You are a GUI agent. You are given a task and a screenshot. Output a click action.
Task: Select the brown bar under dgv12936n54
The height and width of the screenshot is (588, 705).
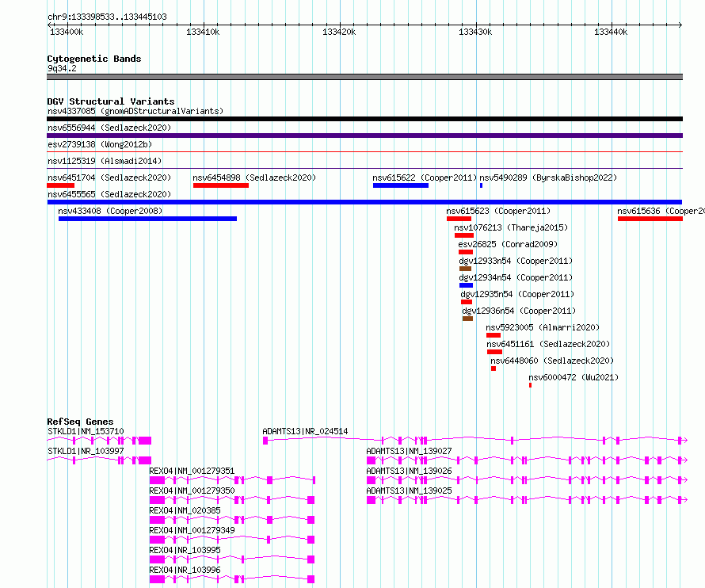pos(467,319)
